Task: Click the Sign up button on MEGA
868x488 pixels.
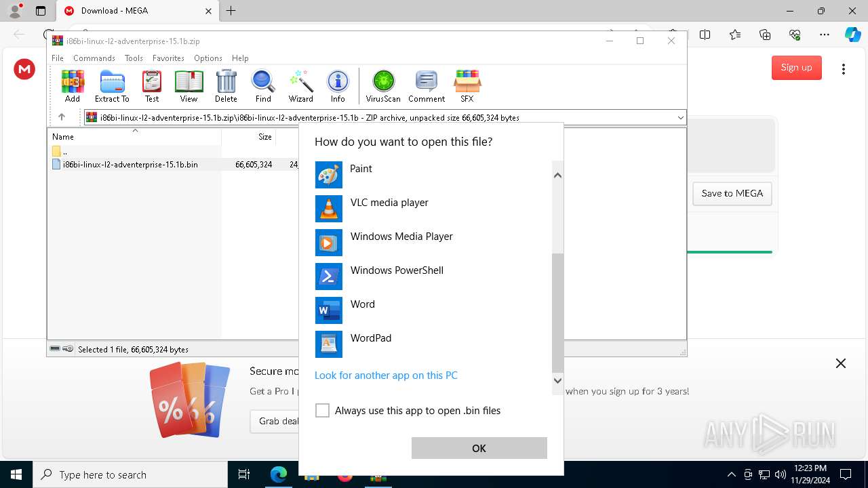Action: (797, 67)
